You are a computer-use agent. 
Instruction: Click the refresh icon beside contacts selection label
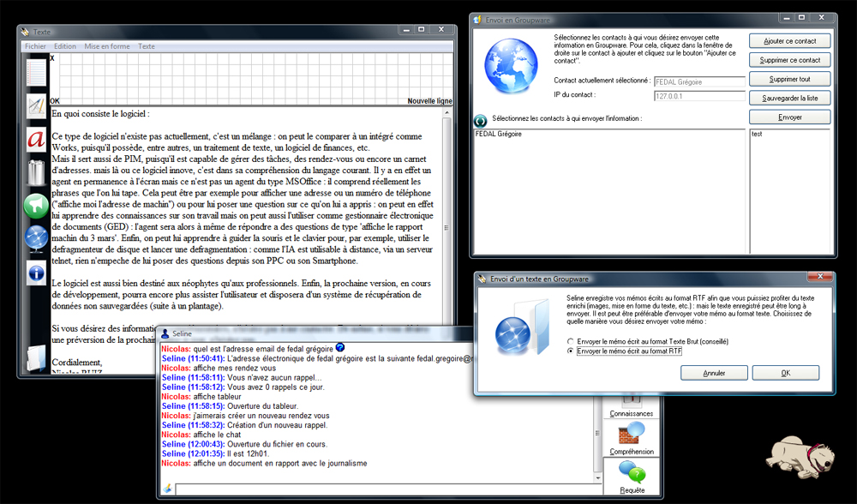point(481,120)
